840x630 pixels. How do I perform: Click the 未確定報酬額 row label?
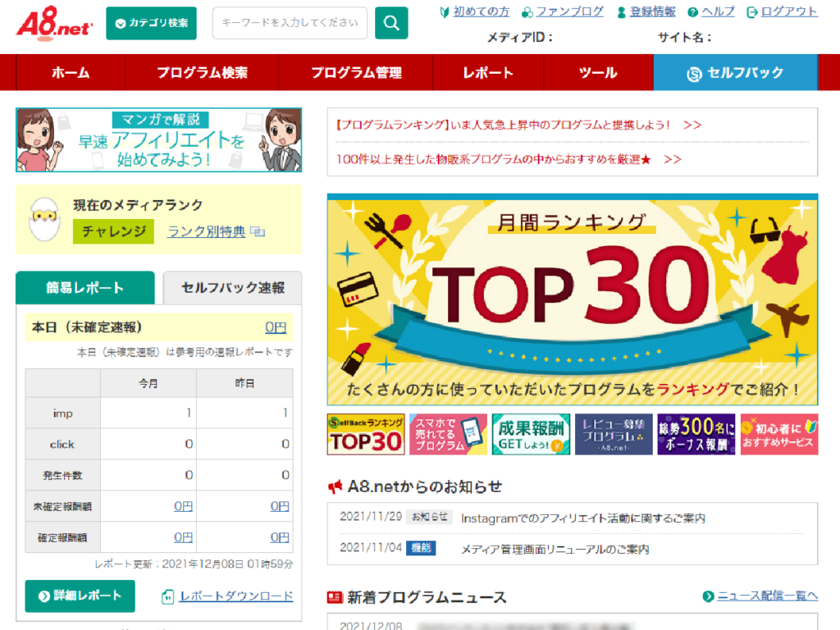(x=62, y=506)
